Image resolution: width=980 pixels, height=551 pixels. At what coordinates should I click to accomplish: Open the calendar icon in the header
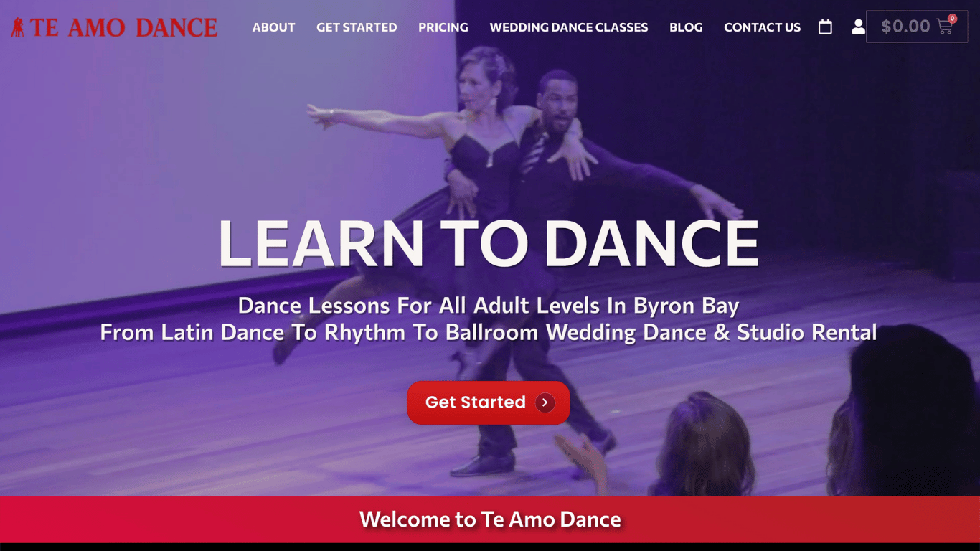pyautogui.click(x=825, y=27)
